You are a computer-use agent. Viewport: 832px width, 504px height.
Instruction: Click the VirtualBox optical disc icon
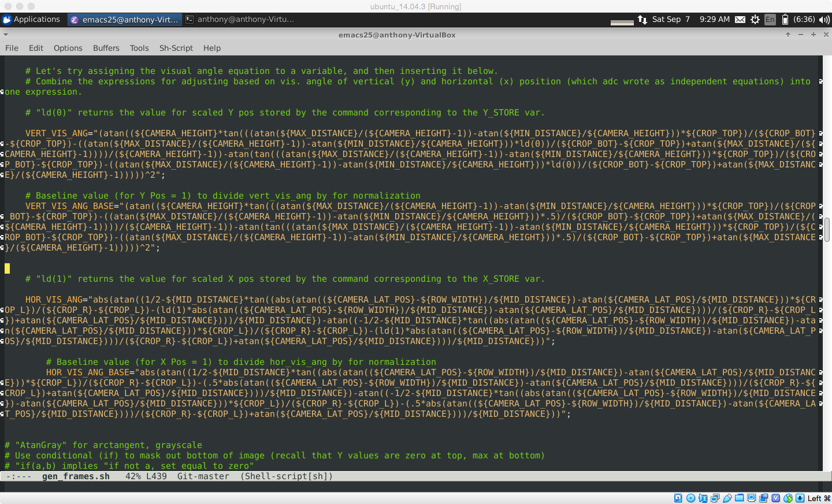pos(690,498)
